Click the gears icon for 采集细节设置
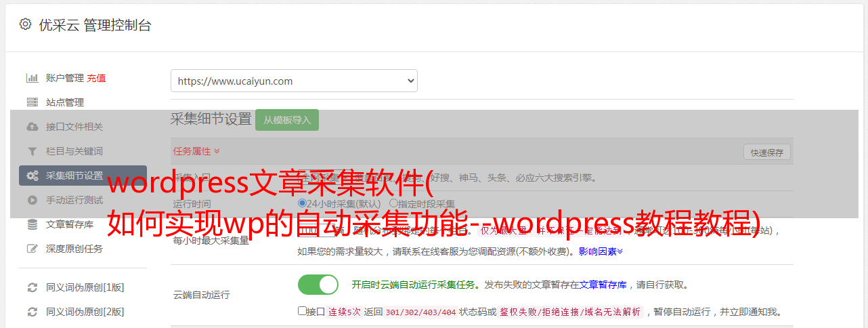 pos(32,176)
